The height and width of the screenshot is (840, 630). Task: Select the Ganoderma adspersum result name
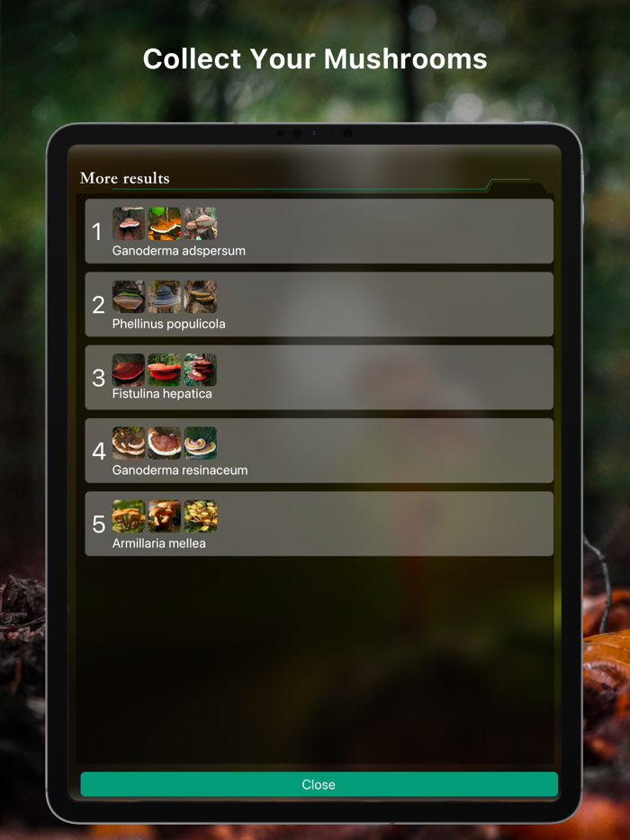(178, 251)
